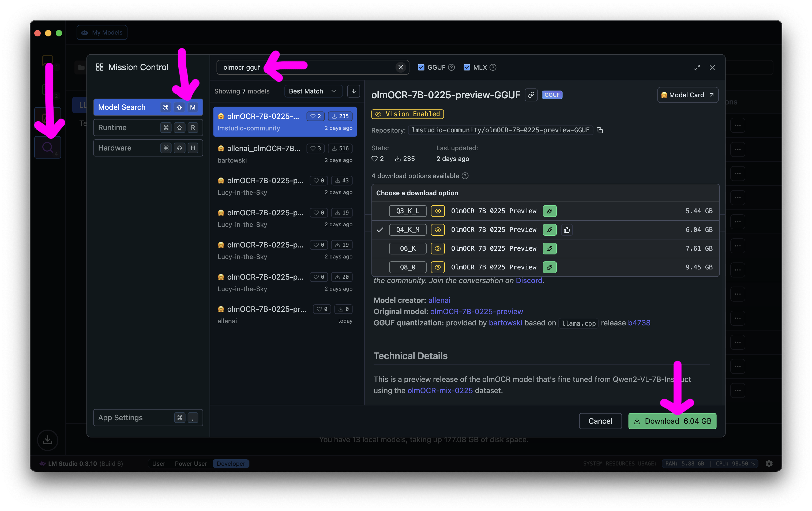Viewport: 812px width, 511px height.
Task: Click the RAM and CPU usage readout
Action: click(x=710, y=463)
